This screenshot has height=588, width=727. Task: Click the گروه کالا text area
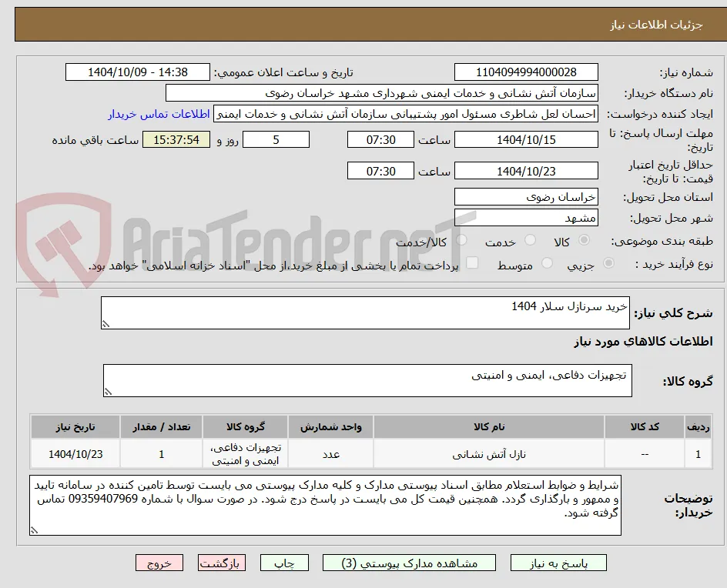point(367,380)
